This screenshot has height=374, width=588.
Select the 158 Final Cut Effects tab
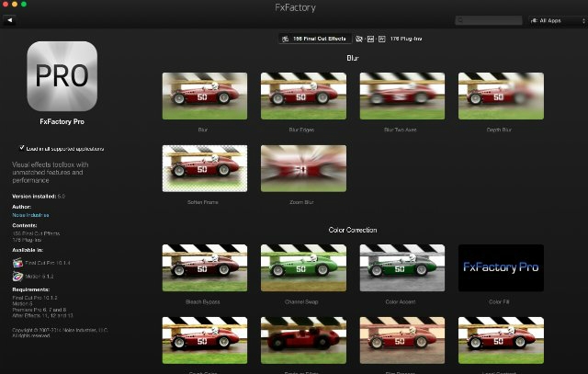click(313, 39)
